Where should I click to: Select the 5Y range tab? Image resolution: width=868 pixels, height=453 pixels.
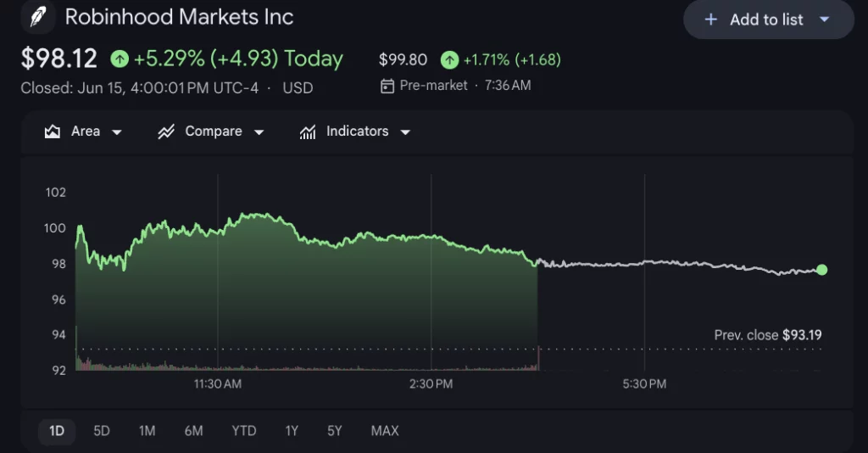(334, 431)
